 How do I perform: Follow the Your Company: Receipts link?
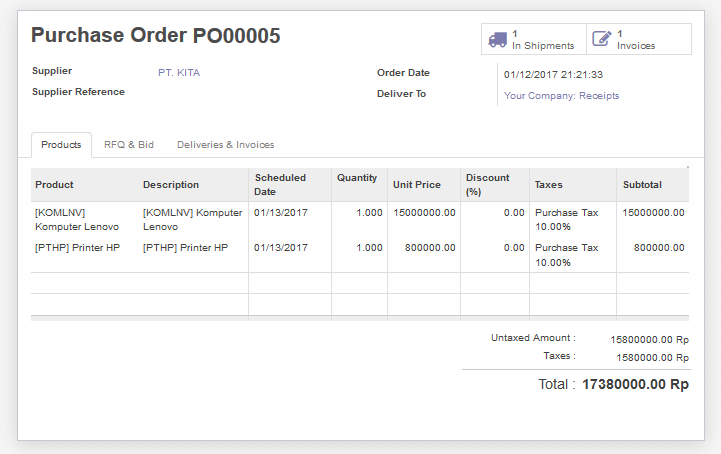coord(561,96)
